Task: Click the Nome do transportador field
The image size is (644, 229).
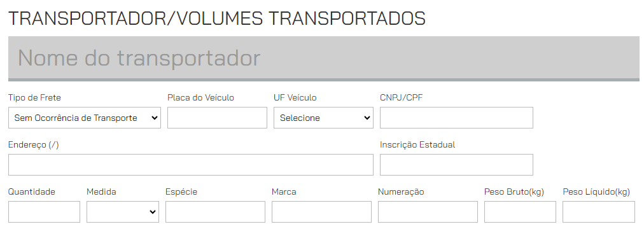Action: [324, 59]
